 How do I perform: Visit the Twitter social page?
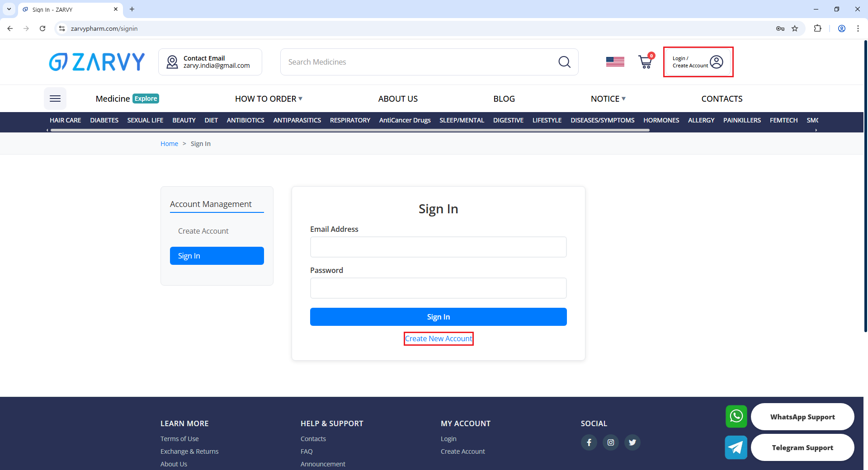point(632,442)
